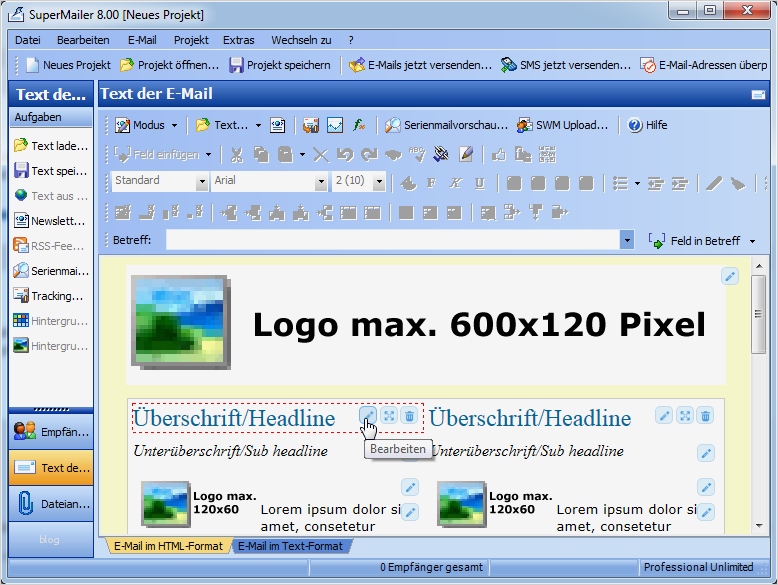The width and height of the screenshot is (778, 585).
Task: Click pencil icon on right Überschrift/Headline
Action: click(664, 415)
